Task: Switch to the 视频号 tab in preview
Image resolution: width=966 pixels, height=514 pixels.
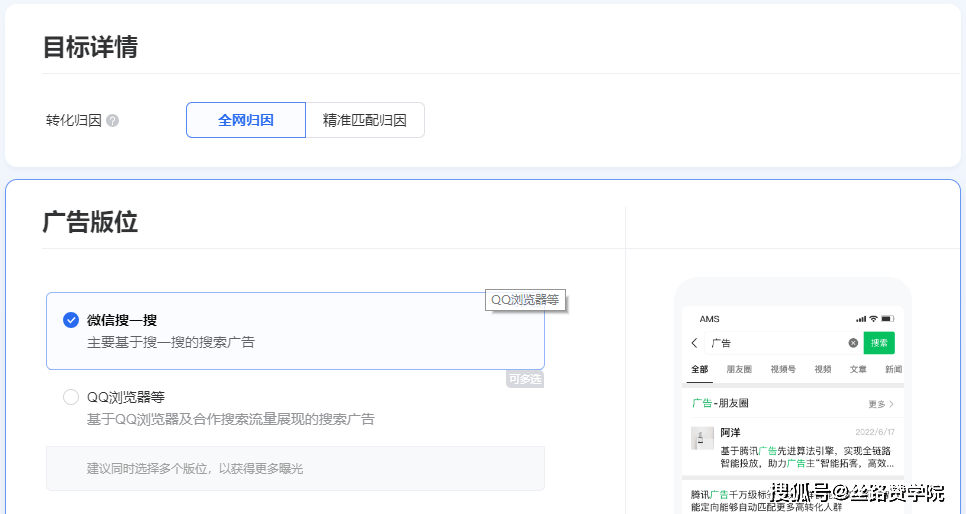Action: pos(783,369)
